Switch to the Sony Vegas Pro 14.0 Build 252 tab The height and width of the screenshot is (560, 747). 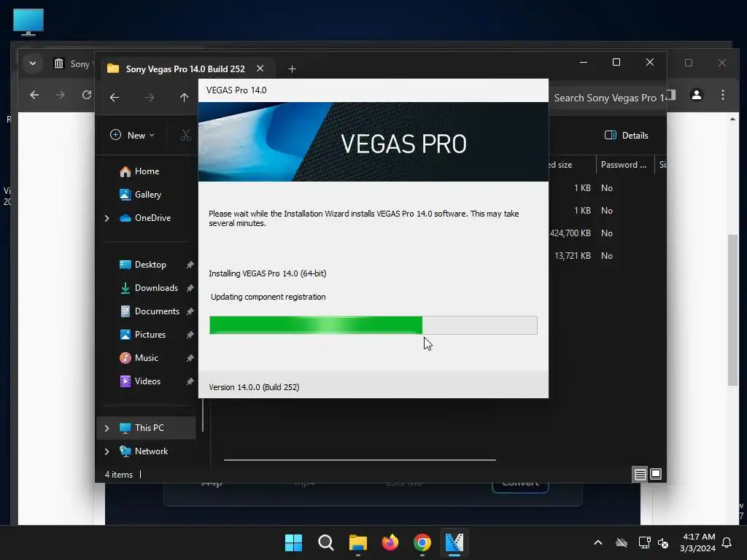pos(185,69)
